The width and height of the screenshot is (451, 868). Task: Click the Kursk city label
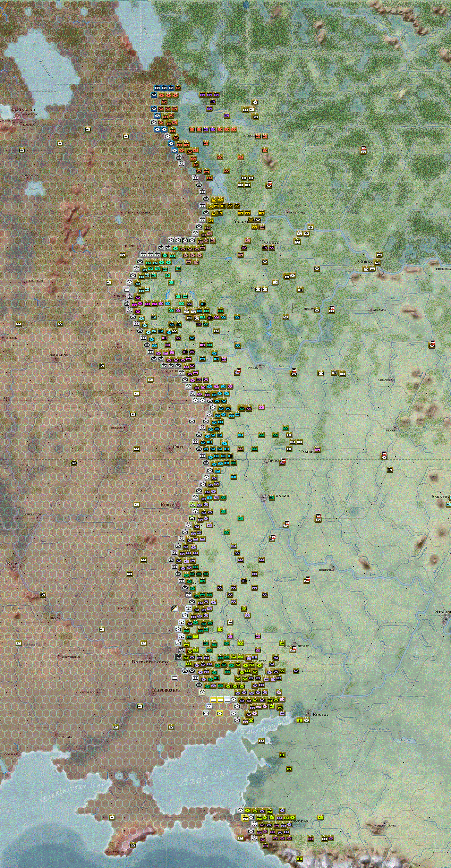[168, 505]
